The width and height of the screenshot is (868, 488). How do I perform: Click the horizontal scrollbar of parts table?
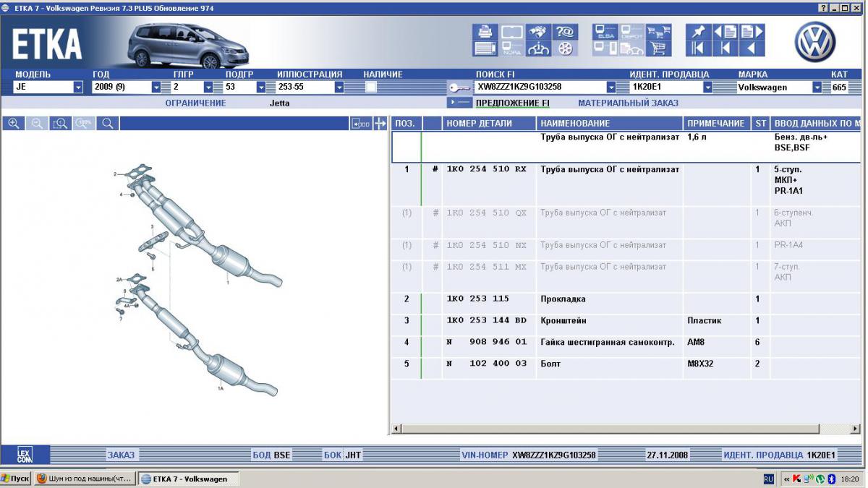pos(626,429)
